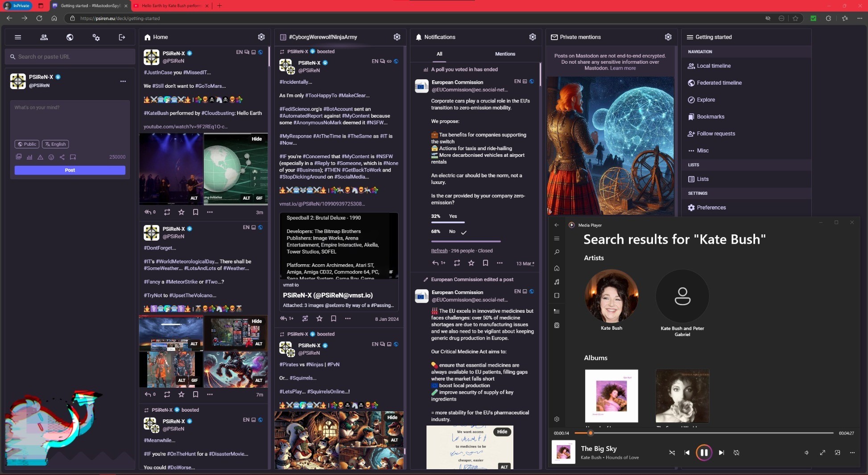Click Refresh under the EU poll
868x475 pixels.
tap(439, 251)
